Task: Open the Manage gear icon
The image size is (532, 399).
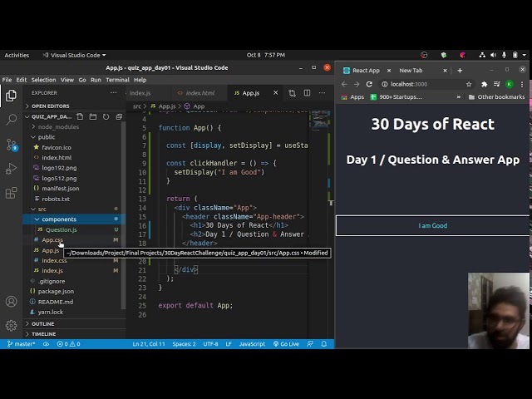Action: pyautogui.click(x=11, y=325)
